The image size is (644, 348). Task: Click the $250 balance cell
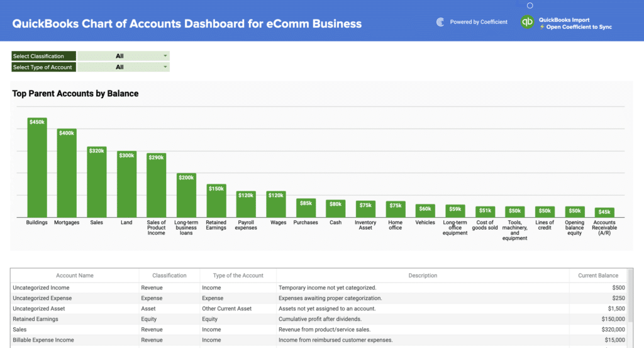(x=598, y=298)
